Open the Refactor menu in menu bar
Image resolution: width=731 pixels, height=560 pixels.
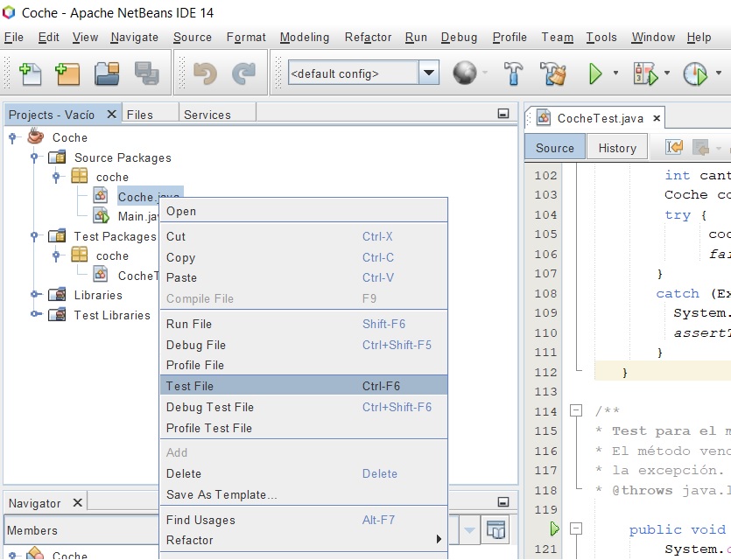pos(368,37)
